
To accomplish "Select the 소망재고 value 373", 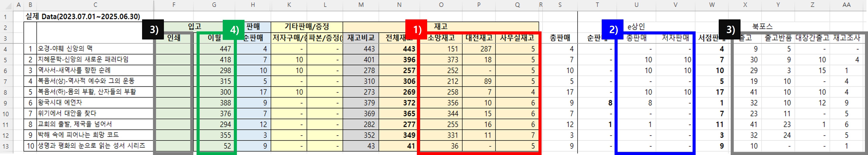I will point(441,59).
